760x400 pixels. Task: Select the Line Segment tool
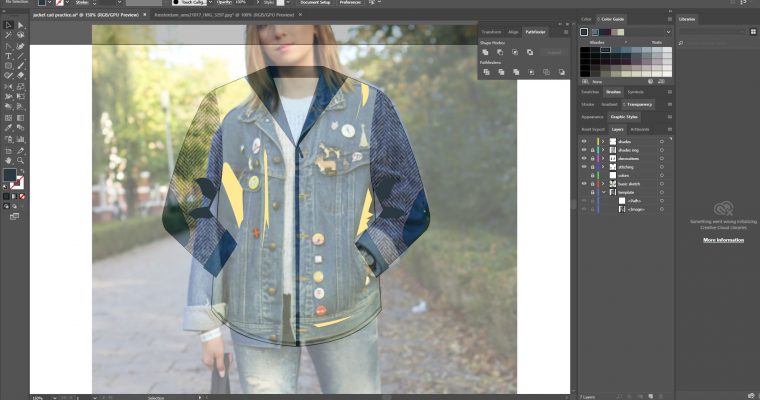(21, 56)
